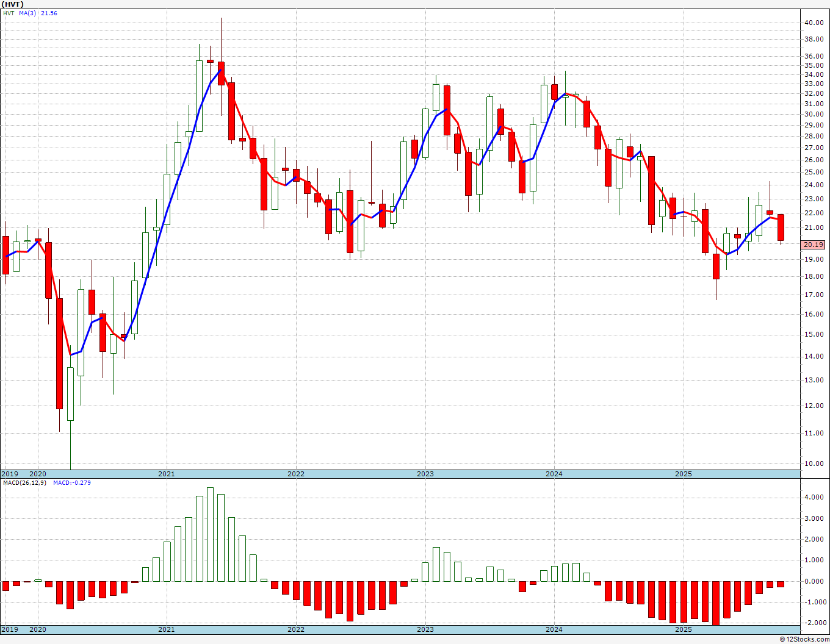Viewport: 830px width, 644px height.
Task: Select the HVT series legend label
Action: pyautogui.click(x=9, y=13)
